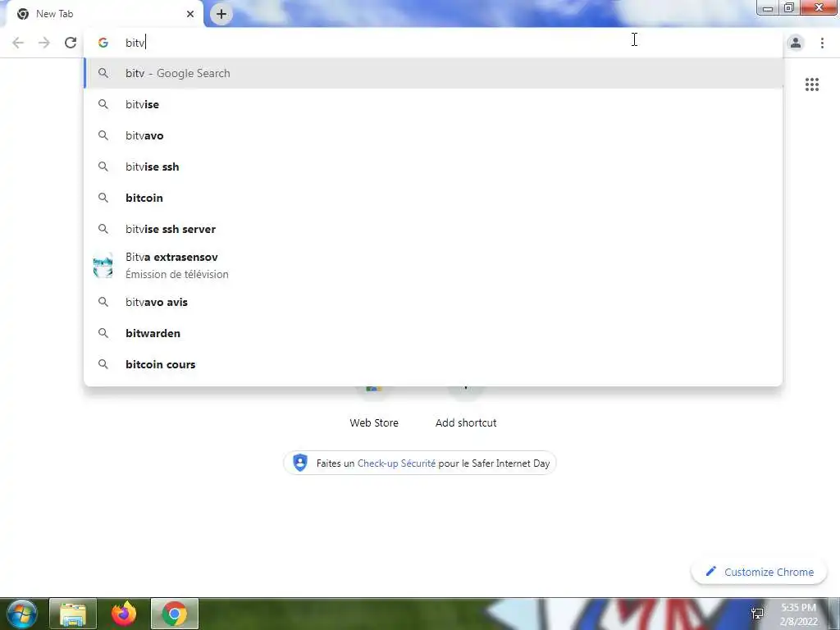Reload the page with the refresh icon
Image resolution: width=840 pixels, height=630 pixels.
click(x=71, y=43)
